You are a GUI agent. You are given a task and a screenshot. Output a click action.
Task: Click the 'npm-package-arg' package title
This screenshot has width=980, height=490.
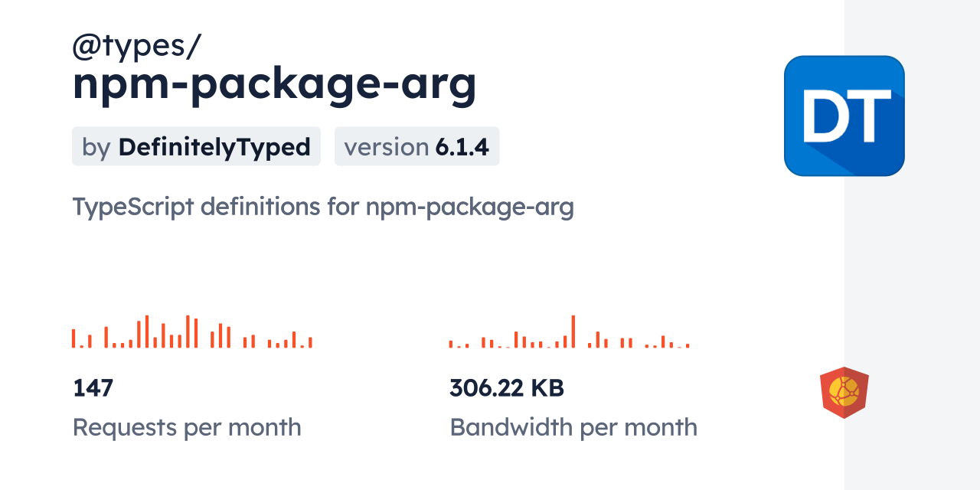pyautogui.click(x=274, y=83)
